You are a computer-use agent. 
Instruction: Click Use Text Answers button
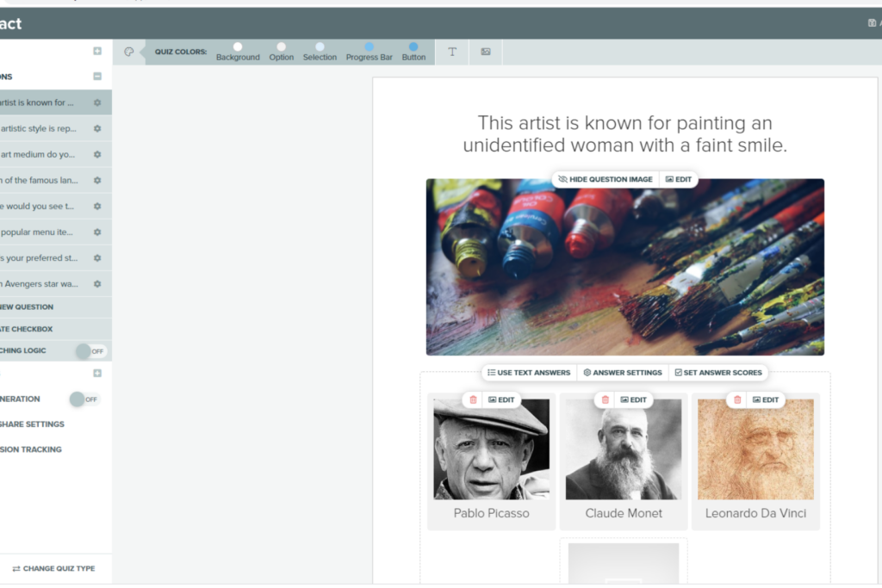[x=529, y=373]
